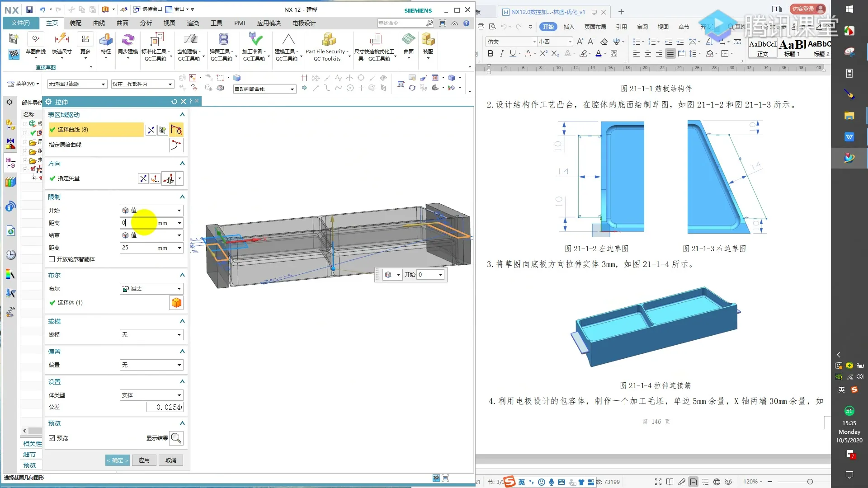Screen dimensions: 868x488
Task: Click the Word zoom slider handle
Action: (x=810, y=482)
